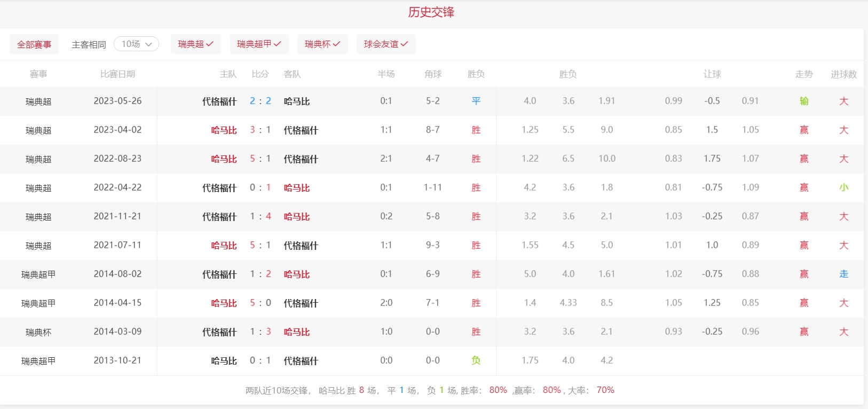Click the 主客相同 option
The image size is (868, 409).
89,45
